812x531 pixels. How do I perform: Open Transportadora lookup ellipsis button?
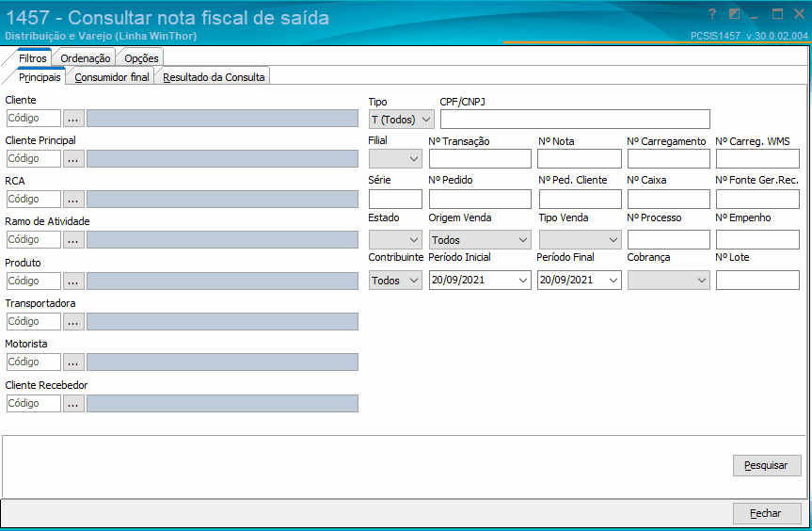pyautogui.click(x=73, y=321)
